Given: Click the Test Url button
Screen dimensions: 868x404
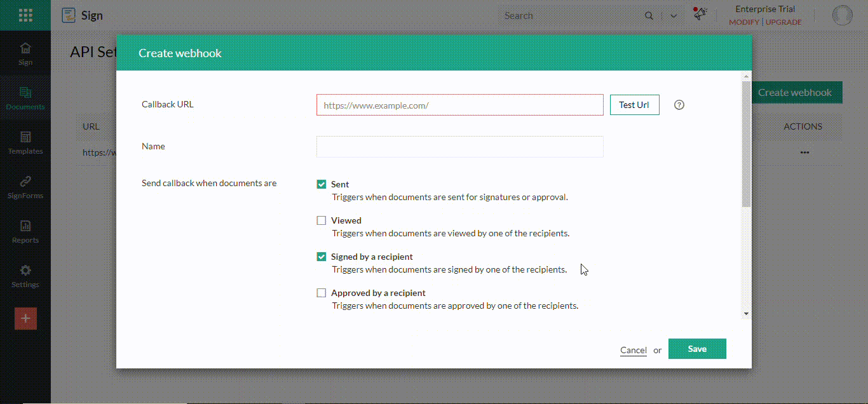Looking at the screenshot, I should tap(634, 104).
